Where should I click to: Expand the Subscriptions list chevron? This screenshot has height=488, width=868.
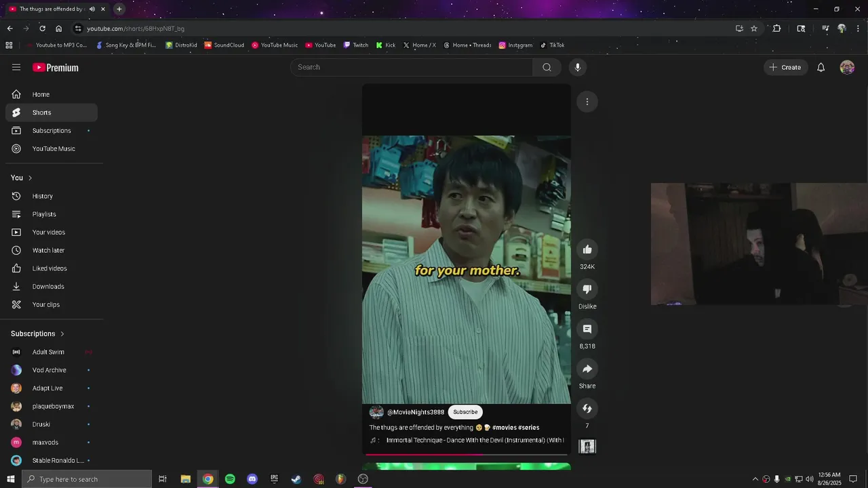click(62, 333)
